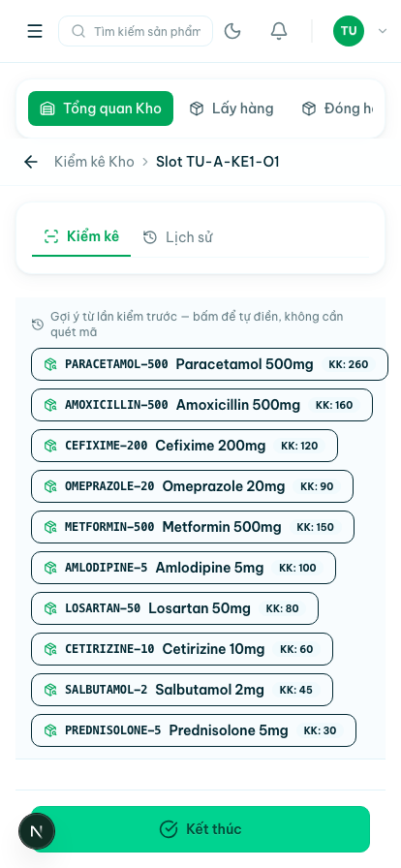Viewport: 401px width, 868px height.
Task: Open the Tổng quan Kho tab
Action: [x=101, y=108]
